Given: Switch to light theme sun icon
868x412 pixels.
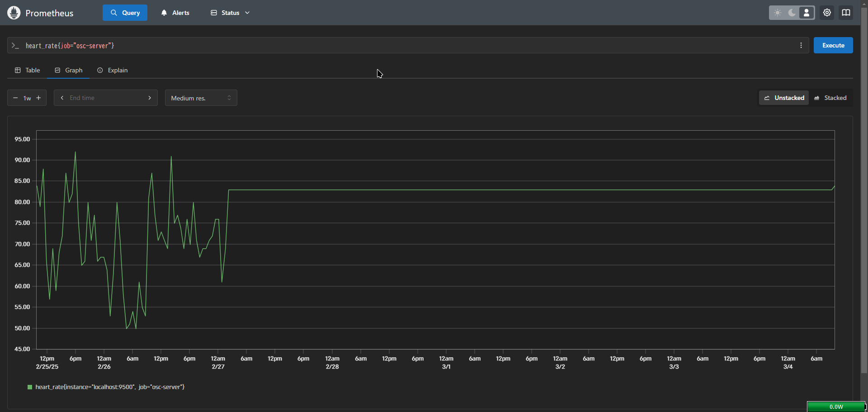Looking at the screenshot, I should (x=778, y=13).
